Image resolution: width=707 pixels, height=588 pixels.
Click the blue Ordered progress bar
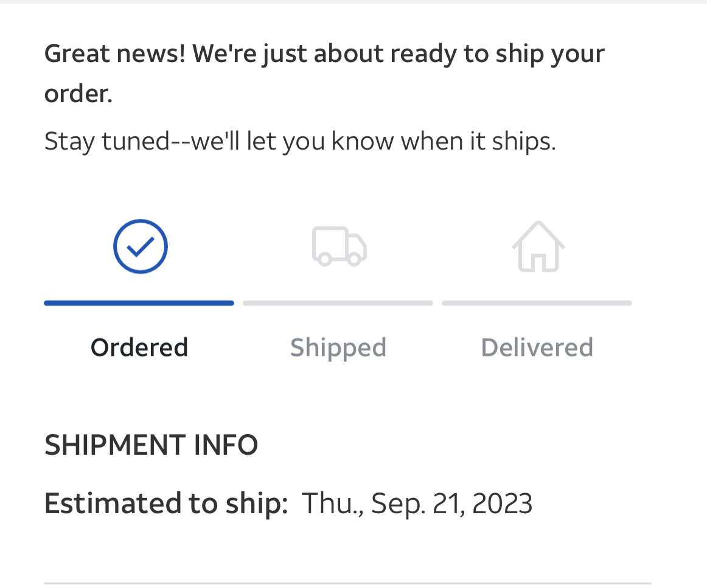point(139,303)
